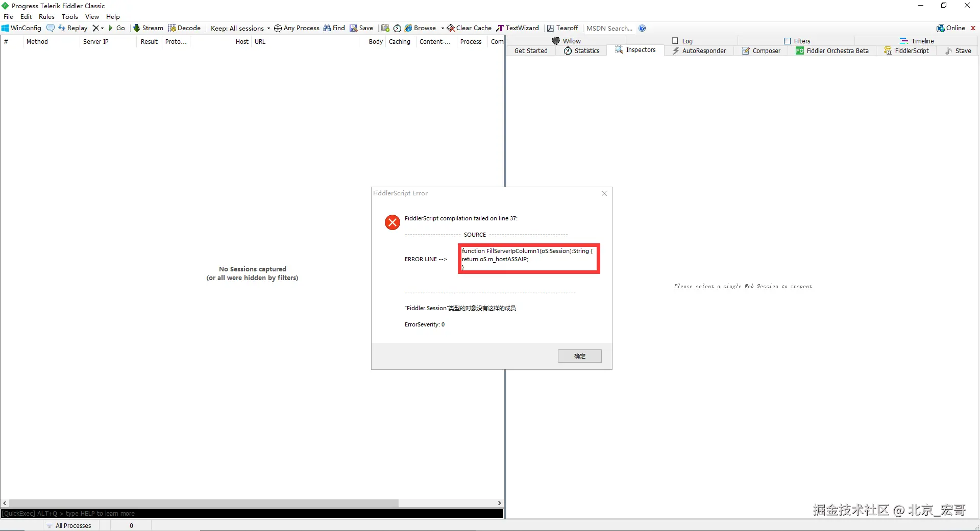
Task: Toggle Decode option
Action: click(x=185, y=28)
